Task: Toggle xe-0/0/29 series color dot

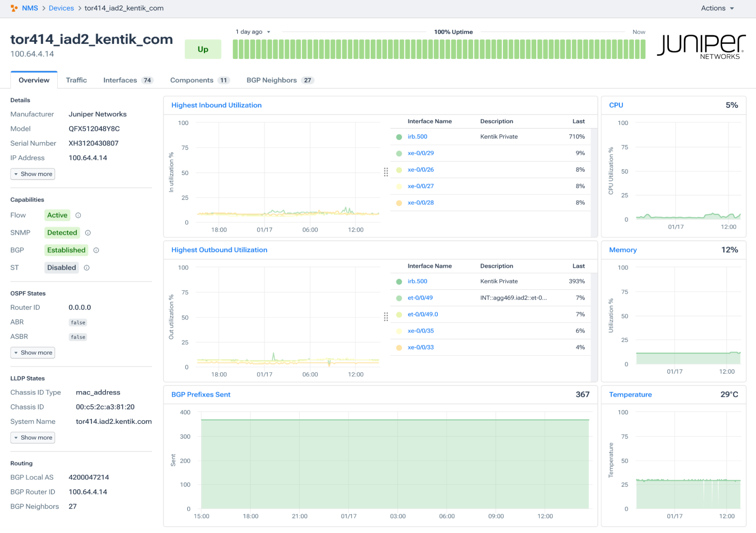Action: click(399, 154)
